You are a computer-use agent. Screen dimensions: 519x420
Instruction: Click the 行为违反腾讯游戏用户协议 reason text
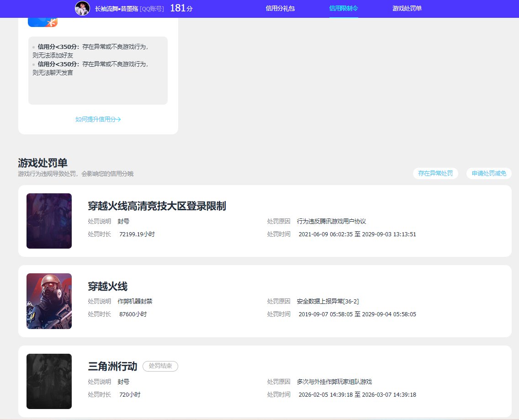click(x=331, y=221)
